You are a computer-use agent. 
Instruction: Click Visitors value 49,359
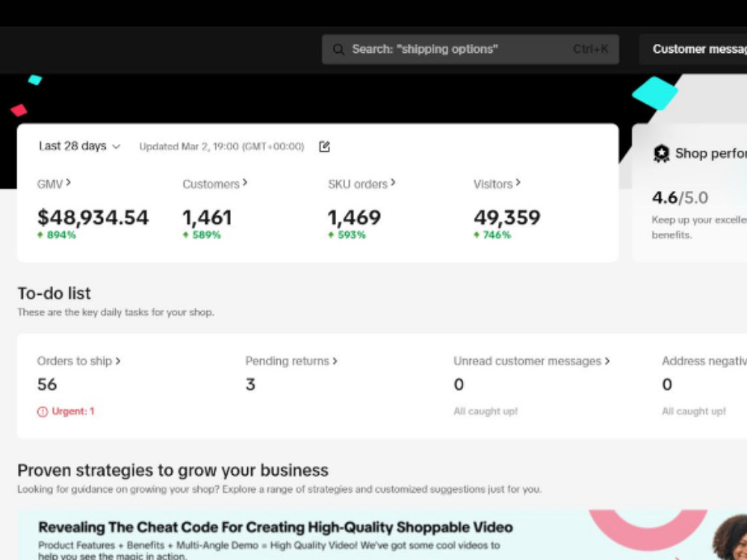click(507, 217)
